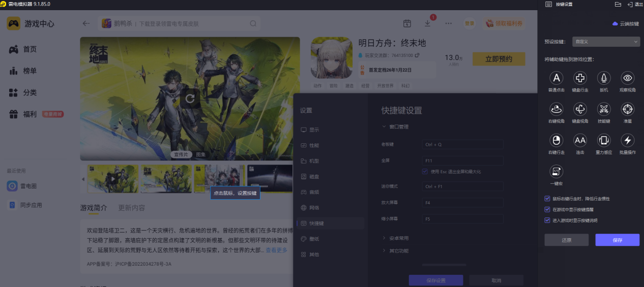
Task: Go to 首页 in game center sidebar
Action: point(23,49)
